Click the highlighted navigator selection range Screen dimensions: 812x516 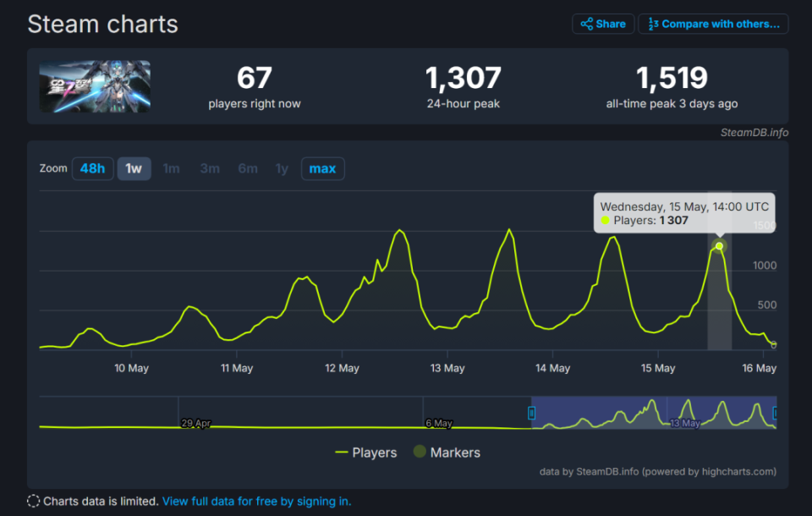(x=654, y=413)
